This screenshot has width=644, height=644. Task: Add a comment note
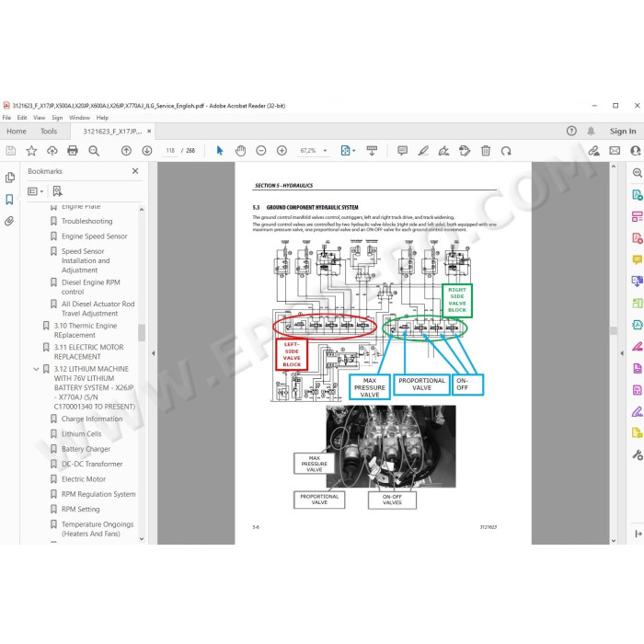point(403,151)
